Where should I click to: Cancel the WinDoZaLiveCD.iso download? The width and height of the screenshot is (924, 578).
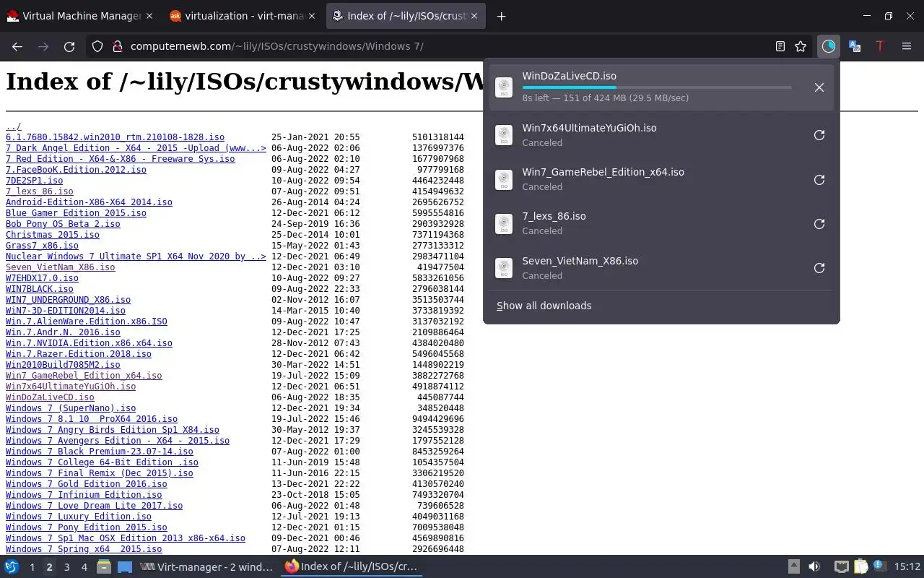[819, 87]
